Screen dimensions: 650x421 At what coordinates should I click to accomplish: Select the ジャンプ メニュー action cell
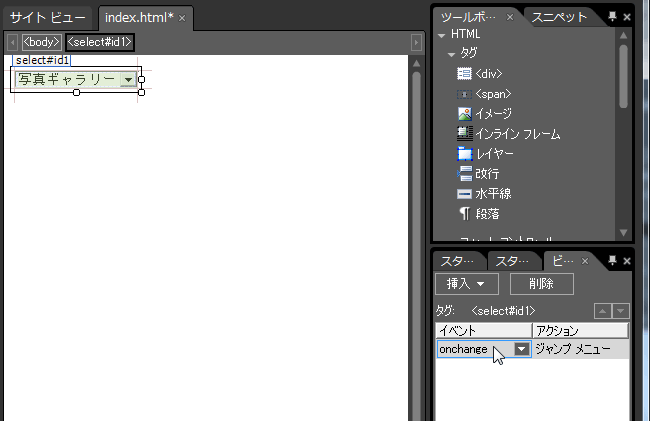[x=580, y=349]
